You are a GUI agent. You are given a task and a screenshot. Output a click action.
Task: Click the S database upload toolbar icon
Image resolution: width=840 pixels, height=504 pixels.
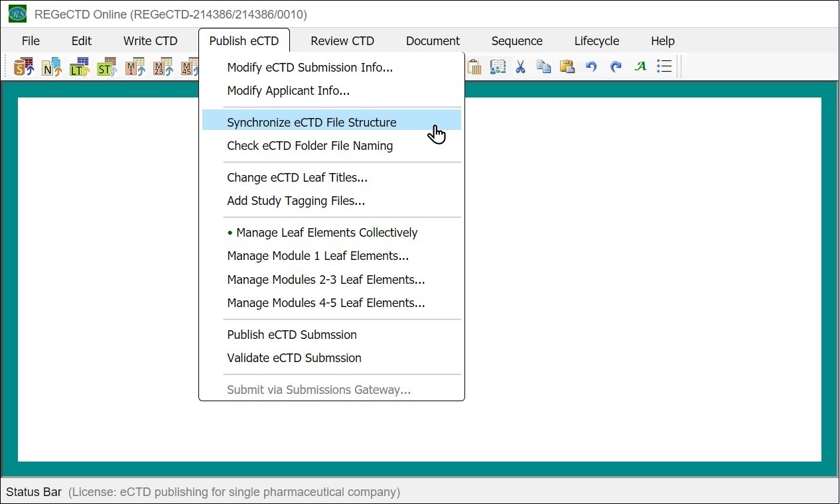(24, 67)
